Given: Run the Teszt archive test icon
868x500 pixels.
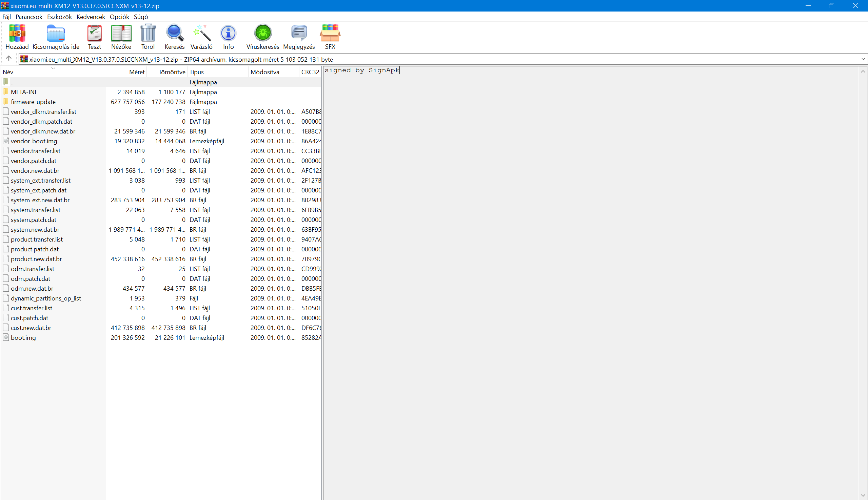Looking at the screenshot, I should [x=94, y=33].
